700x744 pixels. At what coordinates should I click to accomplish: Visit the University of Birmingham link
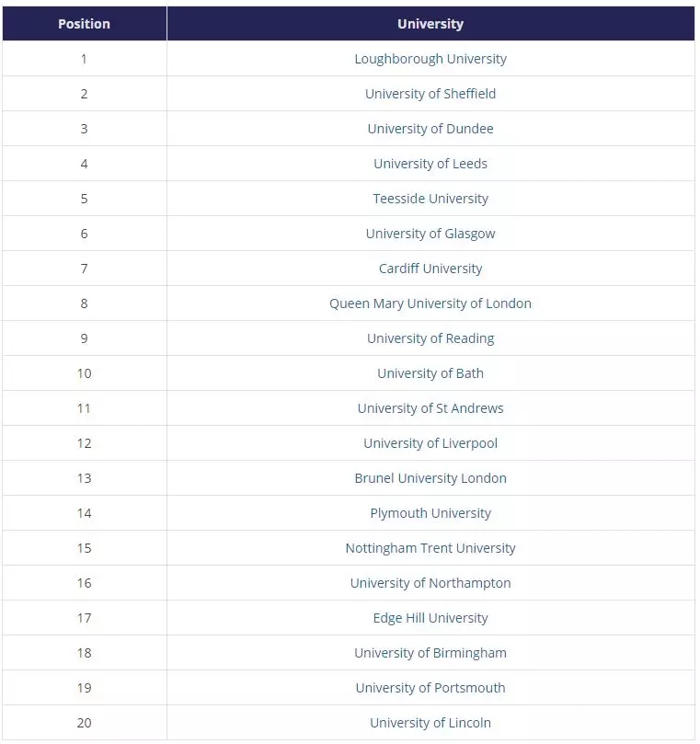(430, 653)
